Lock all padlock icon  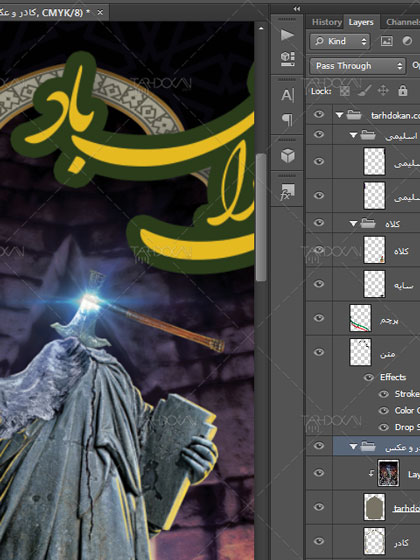tap(403, 91)
